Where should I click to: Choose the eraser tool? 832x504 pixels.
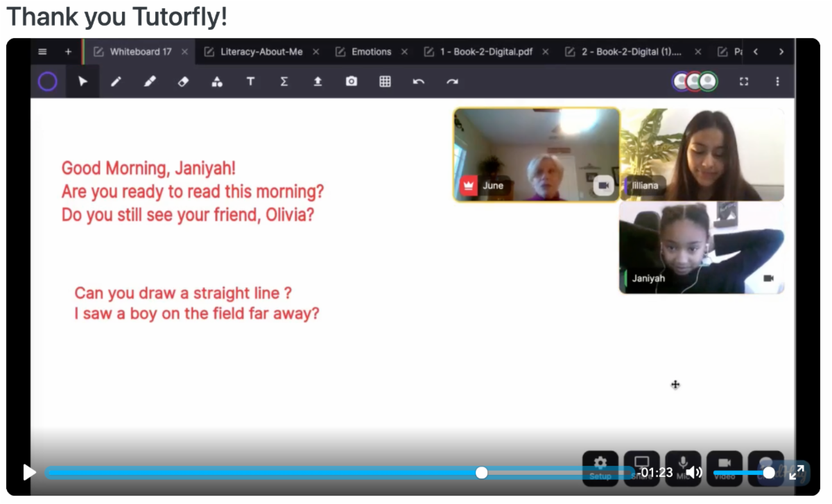click(x=183, y=82)
